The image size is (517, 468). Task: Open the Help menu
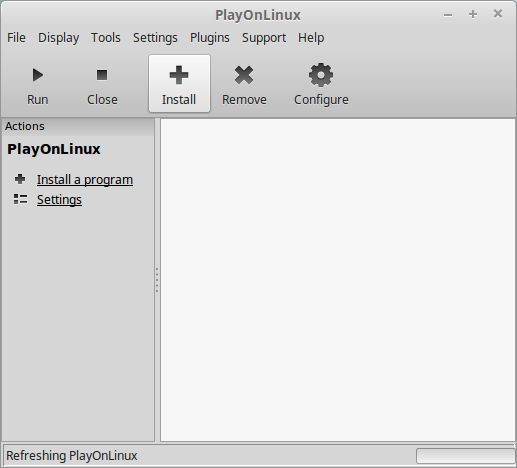click(311, 38)
